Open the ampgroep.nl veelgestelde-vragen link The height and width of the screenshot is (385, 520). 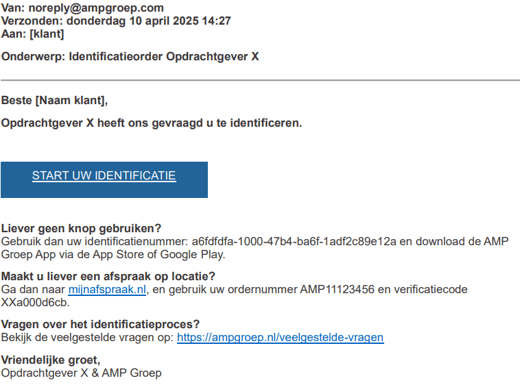pos(280,337)
